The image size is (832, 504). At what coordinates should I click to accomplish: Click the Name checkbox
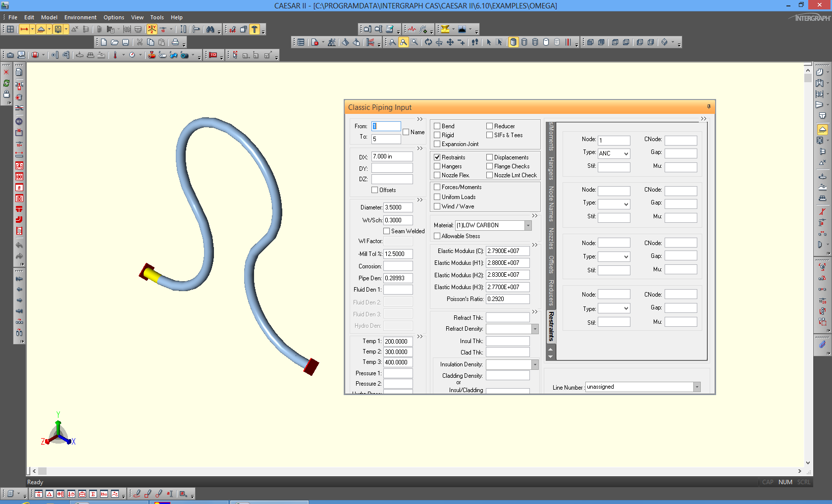(x=406, y=132)
